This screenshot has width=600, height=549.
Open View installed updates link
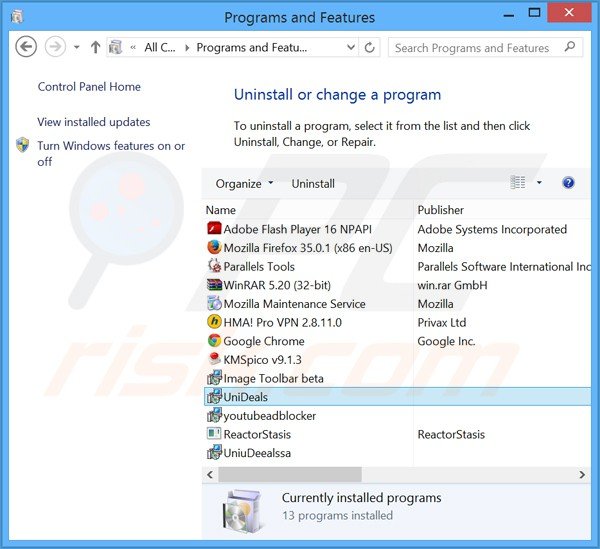pyautogui.click(x=94, y=122)
